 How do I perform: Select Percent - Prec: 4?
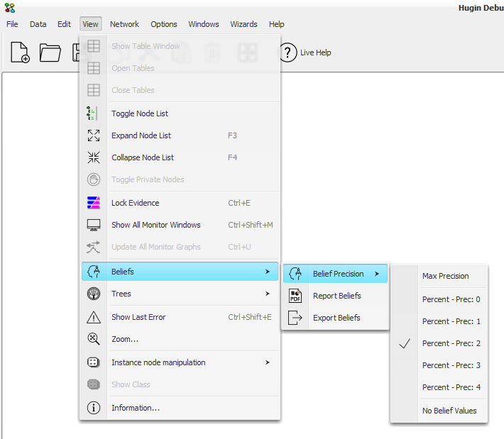439,387
